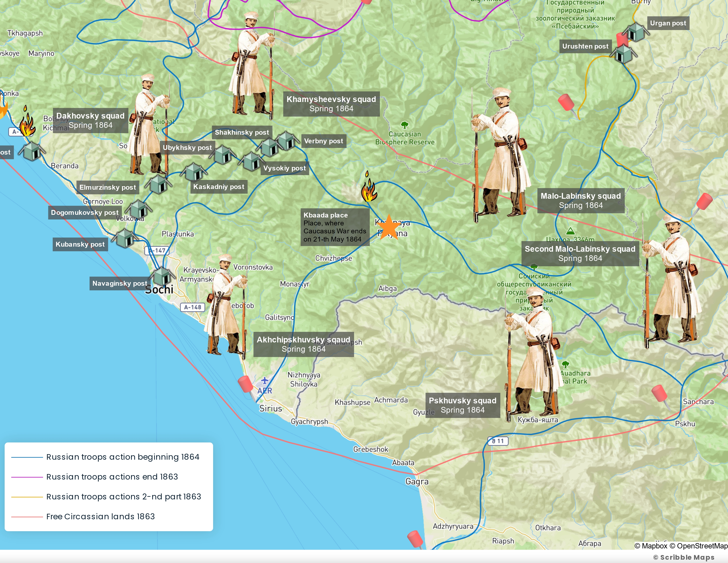
Task: Open the Mapbox attribution link
Action: (x=651, y=546)
